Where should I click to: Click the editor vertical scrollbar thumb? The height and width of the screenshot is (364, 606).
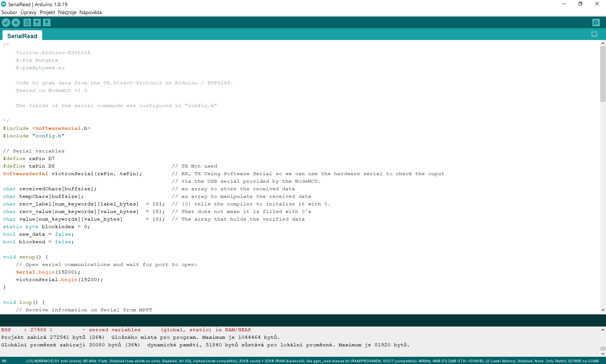tap(603, 74)
